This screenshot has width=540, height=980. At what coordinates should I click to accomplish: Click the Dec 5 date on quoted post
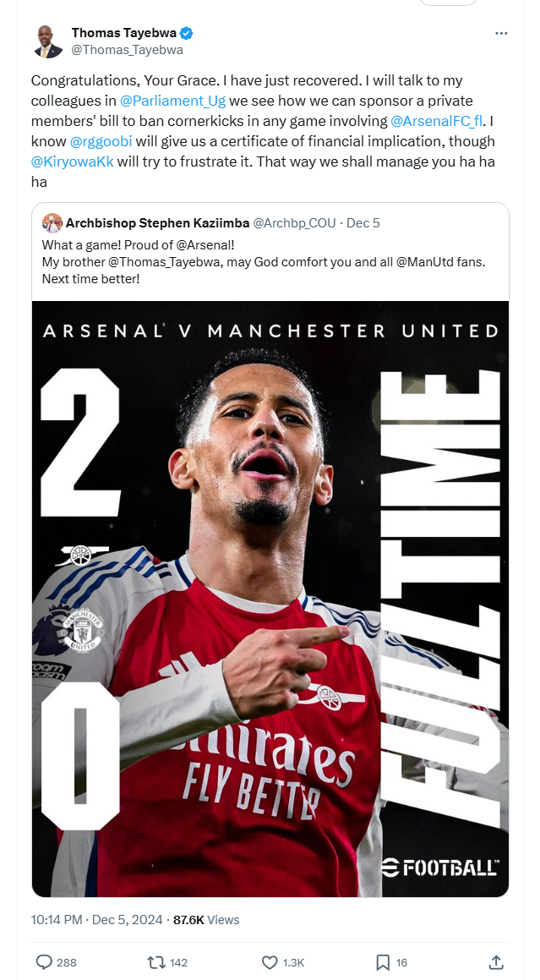363,223
